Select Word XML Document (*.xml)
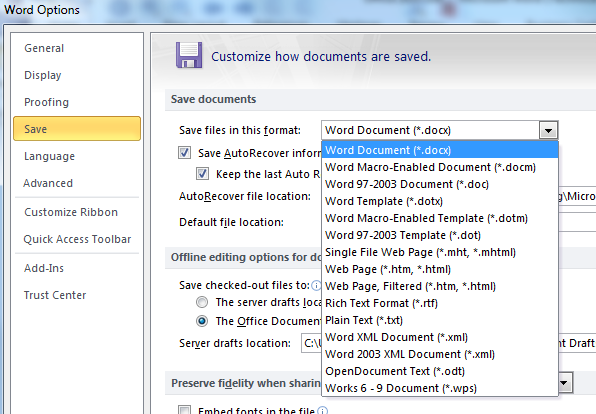This screenshot has width=596, height=414. [440, 337]
